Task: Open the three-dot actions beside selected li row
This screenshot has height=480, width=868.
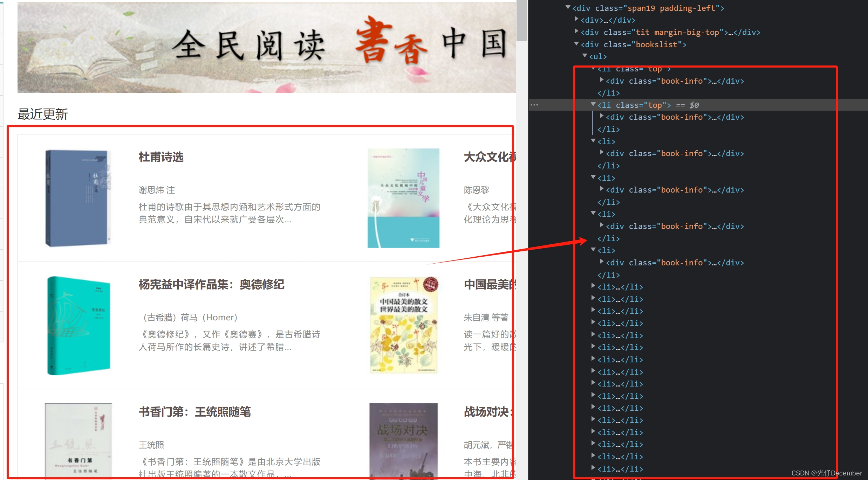Action: click(x=534, y=105)
